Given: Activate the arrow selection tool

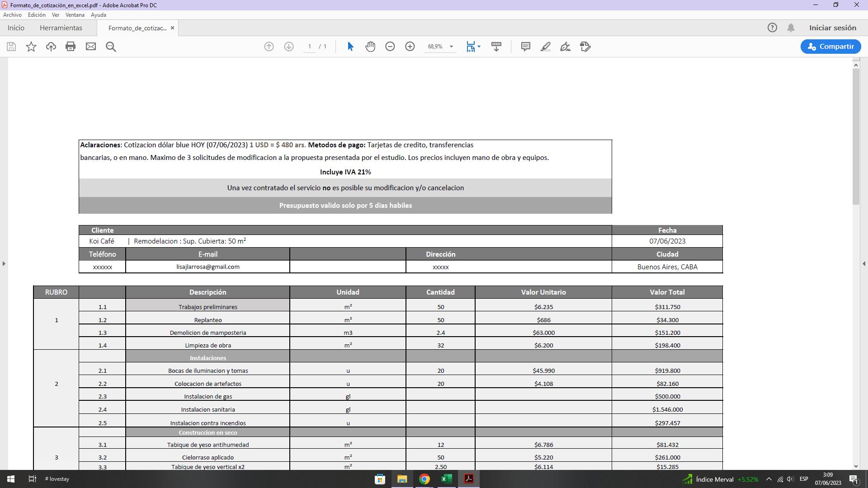Looking at the screenshot, I should 350,47.
